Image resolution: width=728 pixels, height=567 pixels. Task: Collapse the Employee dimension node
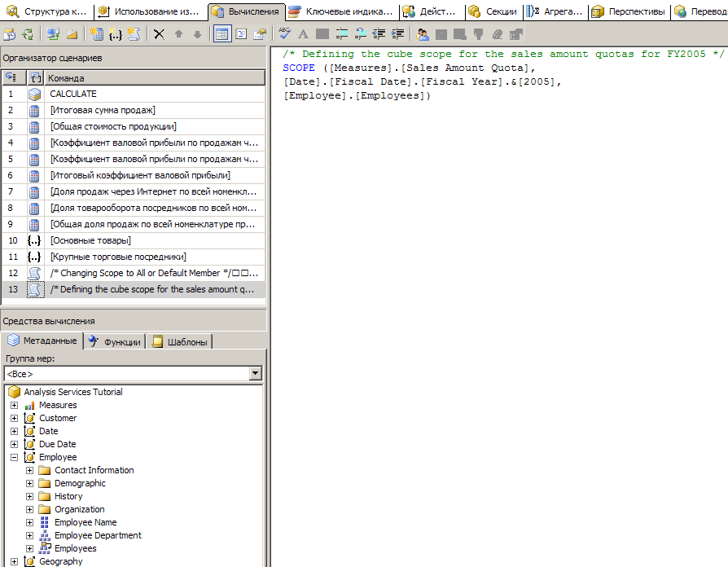(15, 457)
